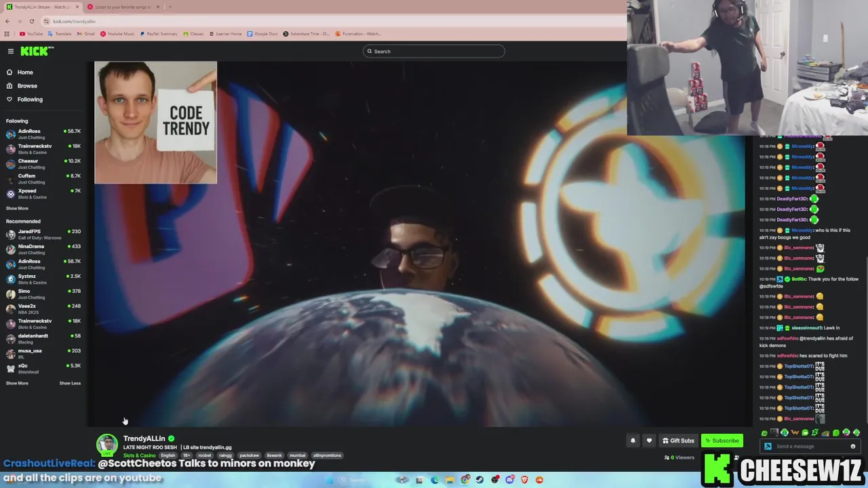Viewport: 868px width, 488px height.
Task: Open the recommended Simo channel
Action: 43,293
